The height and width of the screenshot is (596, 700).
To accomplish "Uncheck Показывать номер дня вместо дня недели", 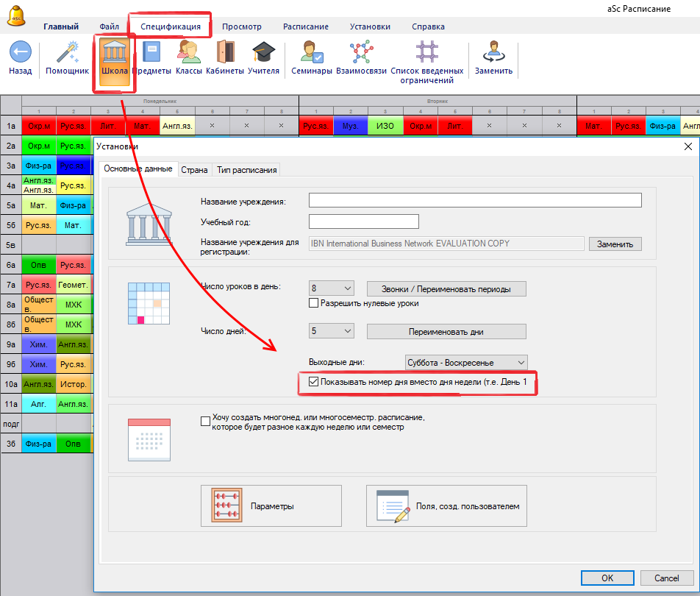I will (314, 382).
